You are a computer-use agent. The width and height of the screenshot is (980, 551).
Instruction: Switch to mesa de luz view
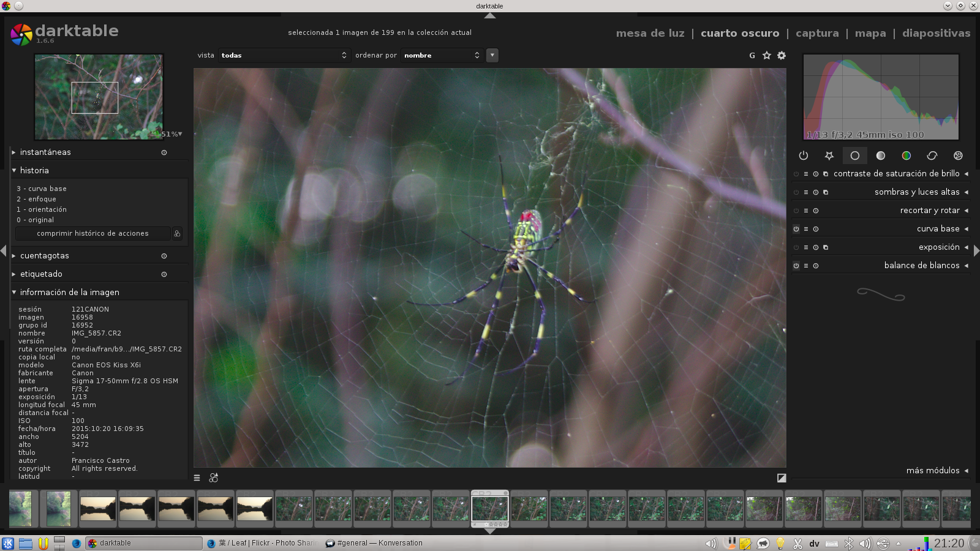[x=650, y=33]
